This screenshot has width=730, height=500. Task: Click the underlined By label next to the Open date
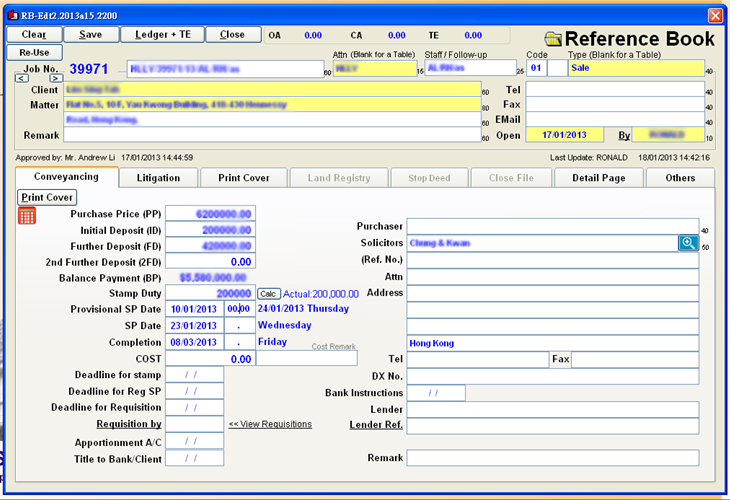click(x=624, y=135)
